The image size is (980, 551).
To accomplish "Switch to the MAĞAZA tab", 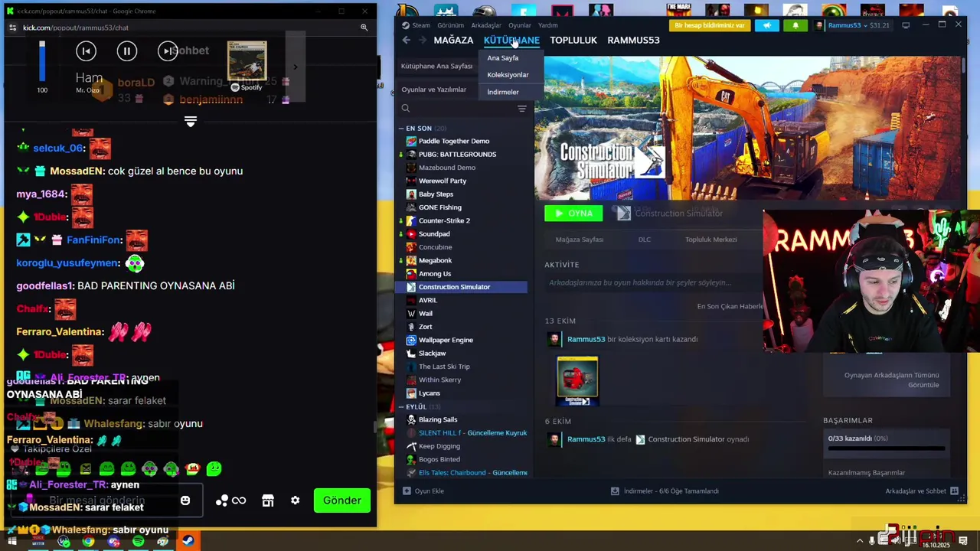I will 453,40.
